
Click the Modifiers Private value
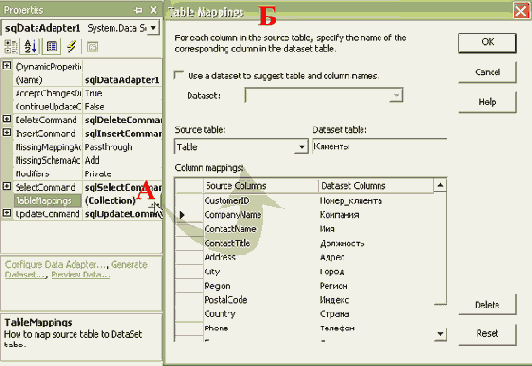(x=98, y=174)
